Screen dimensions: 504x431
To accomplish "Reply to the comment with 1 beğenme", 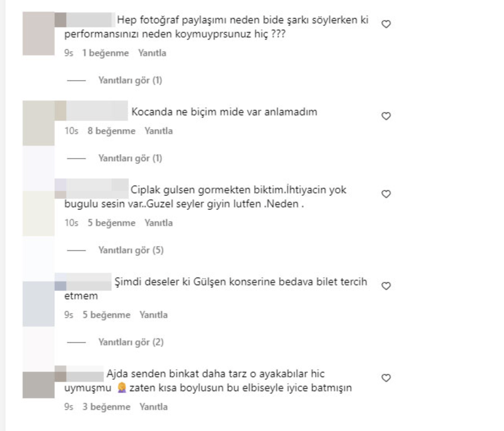I will coord(152,53).
